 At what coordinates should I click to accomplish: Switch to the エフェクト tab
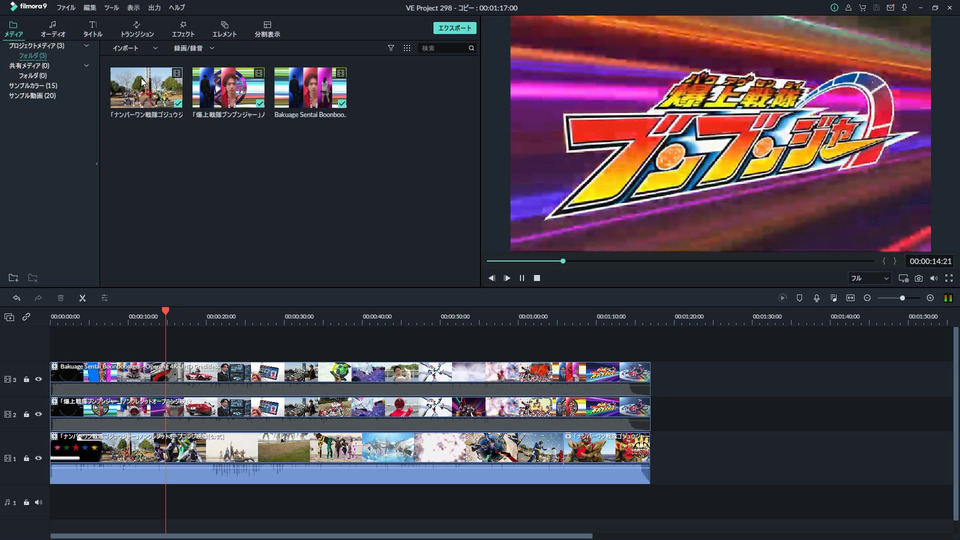[183, 29]
